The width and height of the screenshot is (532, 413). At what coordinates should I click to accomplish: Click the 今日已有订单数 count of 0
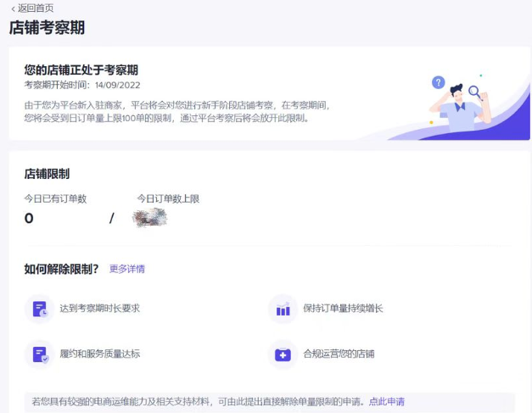click(x=29, y=218)
